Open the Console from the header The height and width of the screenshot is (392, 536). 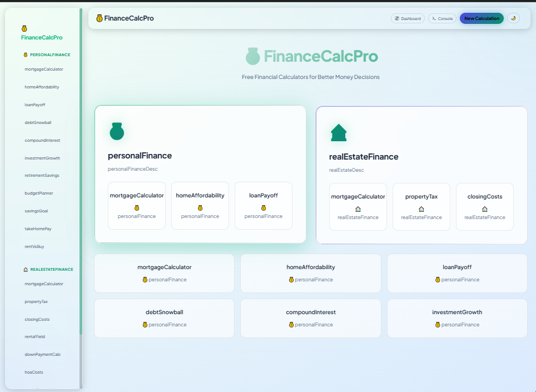pos(442,18)
